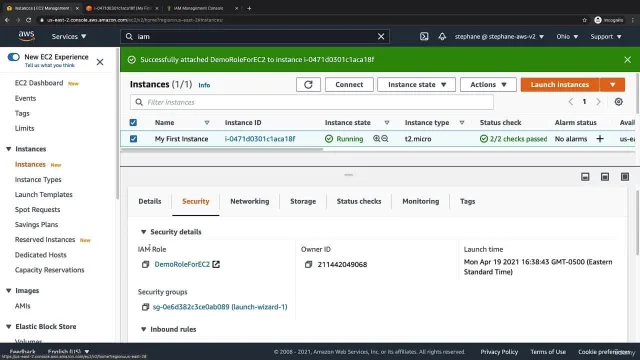Refresh the instances list
This screenshot has height=360, width=640.
pos(308,84)
